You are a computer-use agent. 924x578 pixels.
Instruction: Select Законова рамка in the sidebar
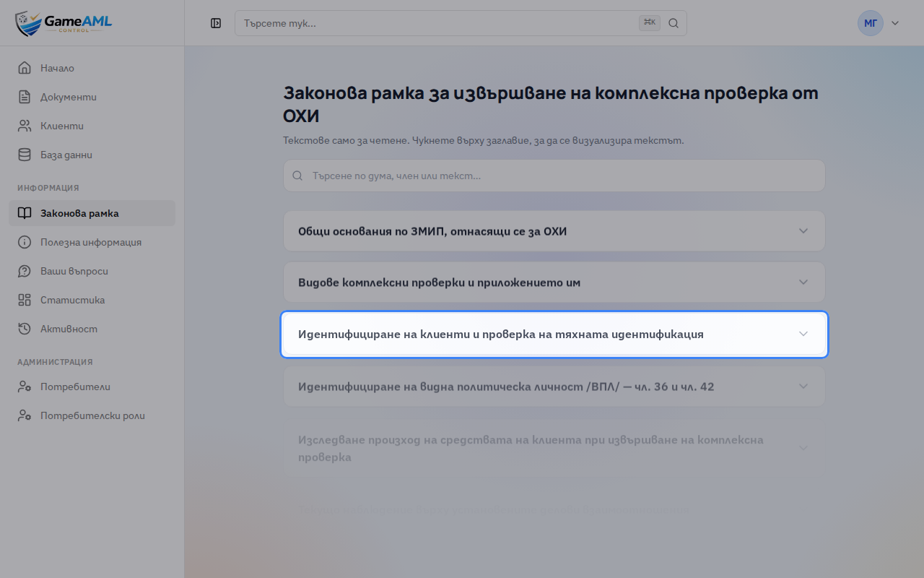[x=92, y=213]
